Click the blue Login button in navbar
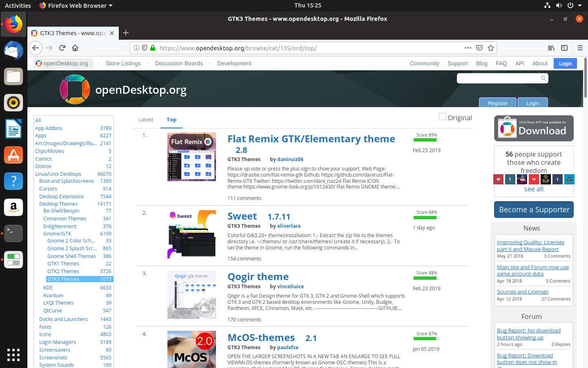 [x=565, y=63]
